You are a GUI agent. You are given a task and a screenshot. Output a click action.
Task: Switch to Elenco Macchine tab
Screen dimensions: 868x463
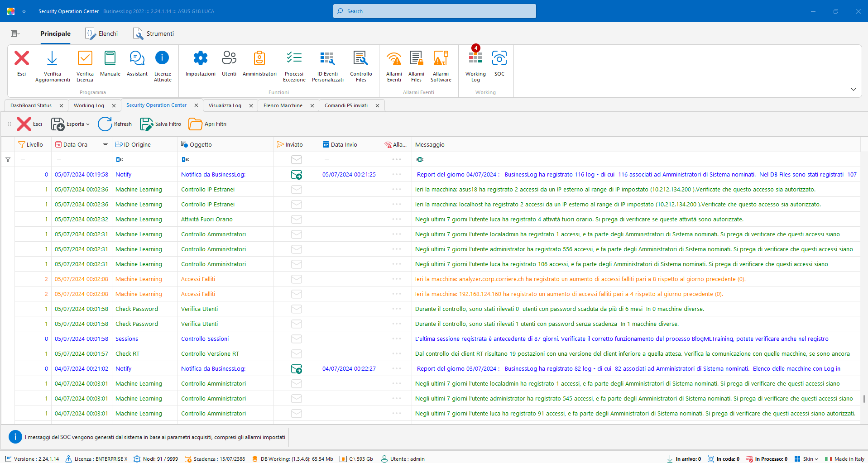point(283,105)
